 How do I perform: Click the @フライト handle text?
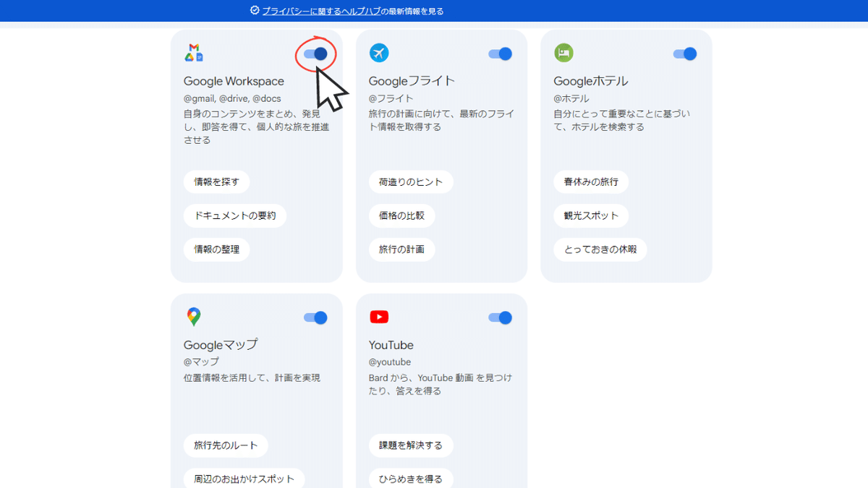391,98
